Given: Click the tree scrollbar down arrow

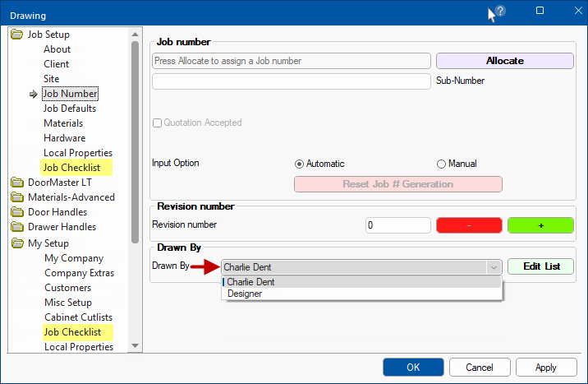Looking at the screenshot, I should [135, 345].
